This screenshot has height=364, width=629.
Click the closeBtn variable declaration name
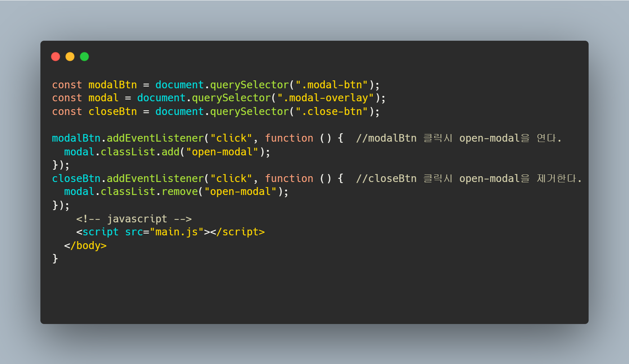[113, 111]
